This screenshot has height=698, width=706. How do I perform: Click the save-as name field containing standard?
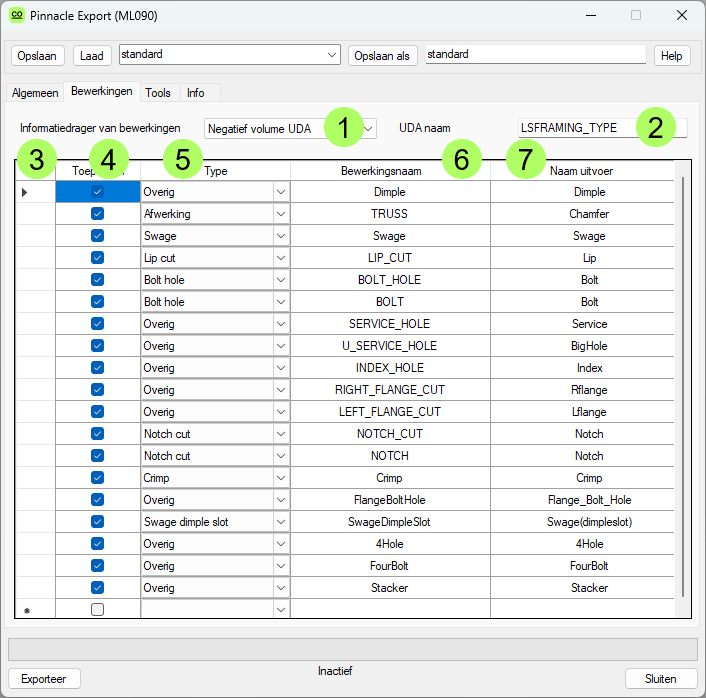536,54
